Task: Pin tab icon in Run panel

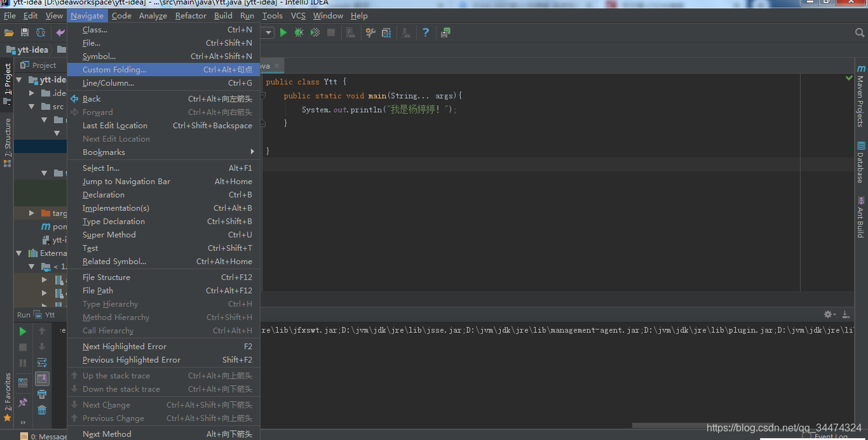Action: (23, 402)
